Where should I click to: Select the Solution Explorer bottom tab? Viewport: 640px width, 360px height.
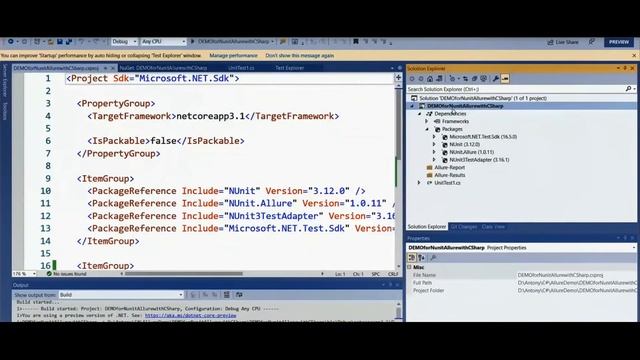427,227
